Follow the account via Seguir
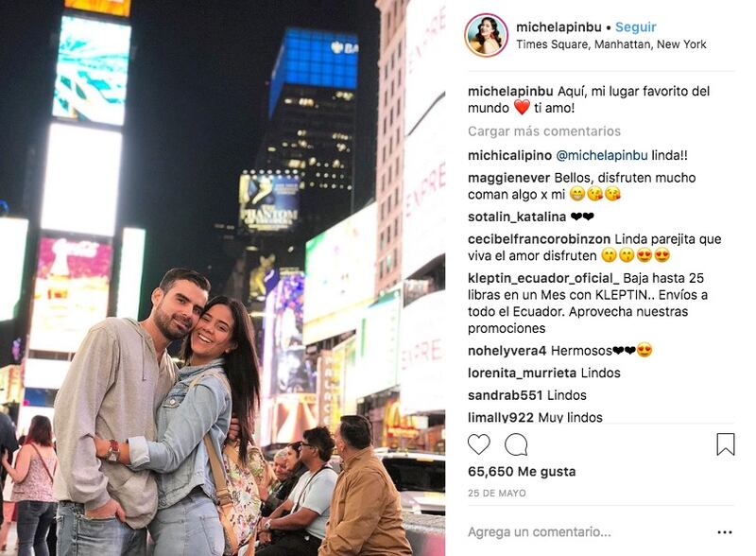The width and height of the screenshot is (756, 556). (x=635, y=27)
